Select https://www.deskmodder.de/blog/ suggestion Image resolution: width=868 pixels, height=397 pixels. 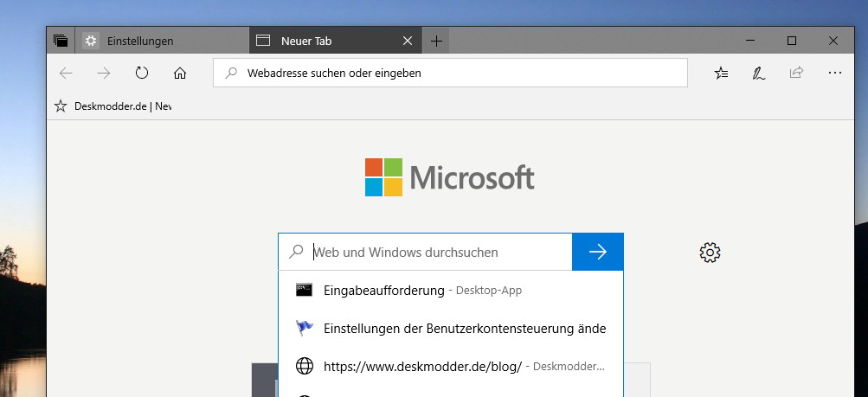(451, 366)
